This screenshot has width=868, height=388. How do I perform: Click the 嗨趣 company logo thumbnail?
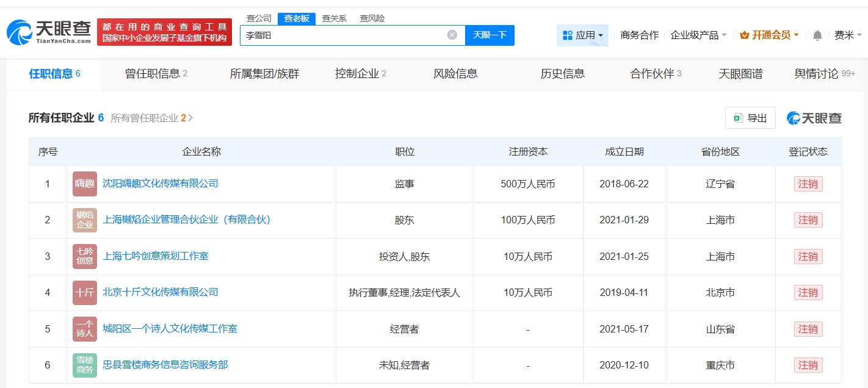point(84,184)
